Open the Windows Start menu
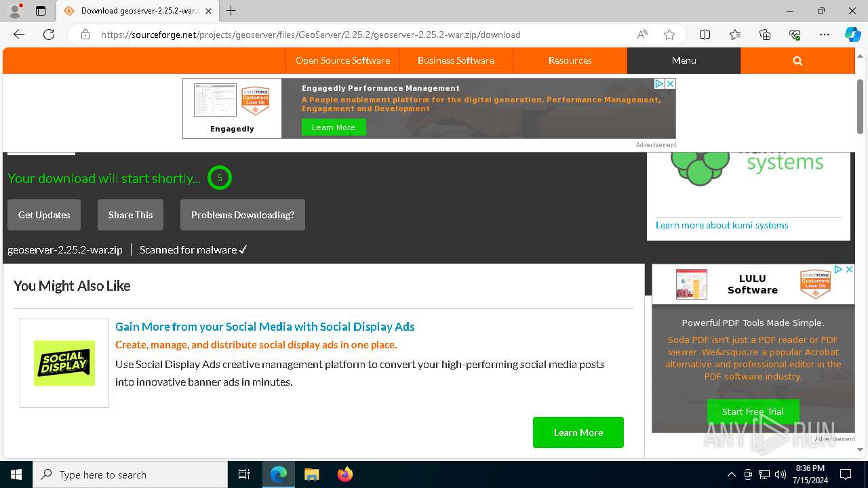Image resolution: width=868 pixels, height=488 pixels. pyautogui.click(x=16, y=474)
